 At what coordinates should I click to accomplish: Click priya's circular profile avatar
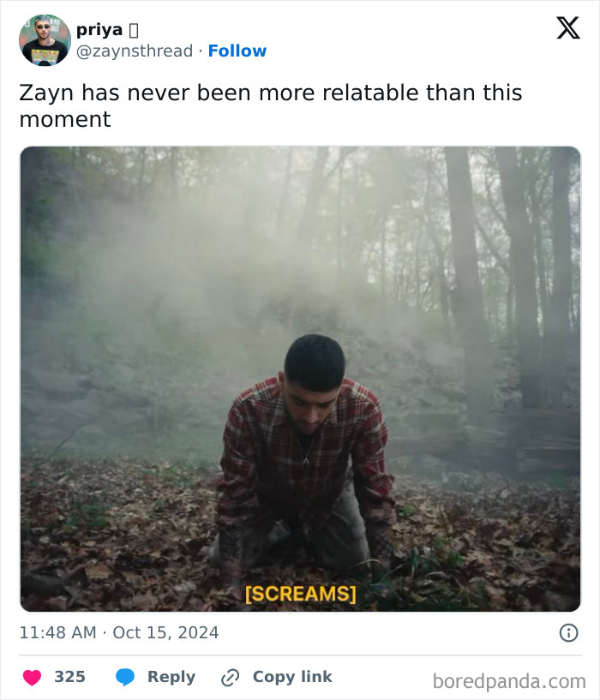tap(44, 39)
